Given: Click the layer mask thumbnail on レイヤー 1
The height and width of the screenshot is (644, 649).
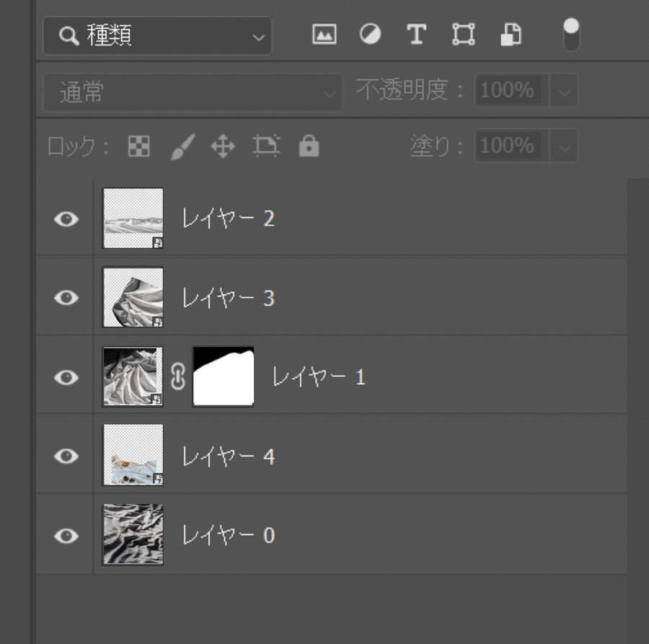Looking at the screenshot, I should [224, 376].
